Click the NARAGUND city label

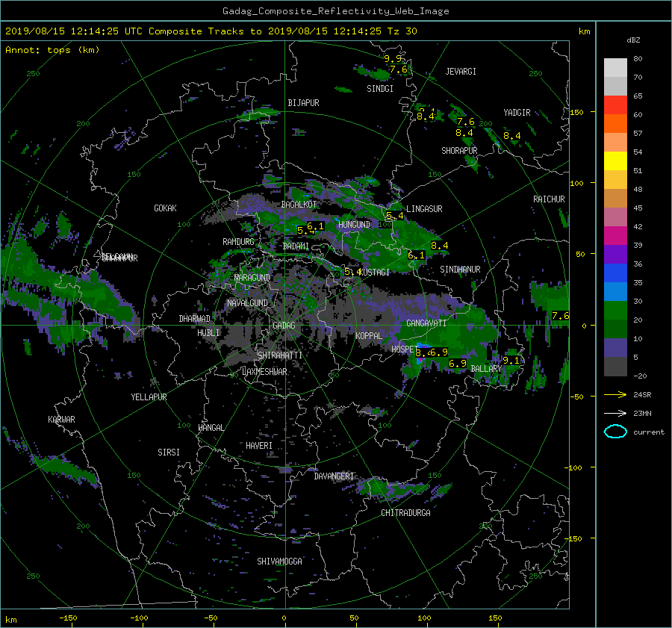pos(252,278)
